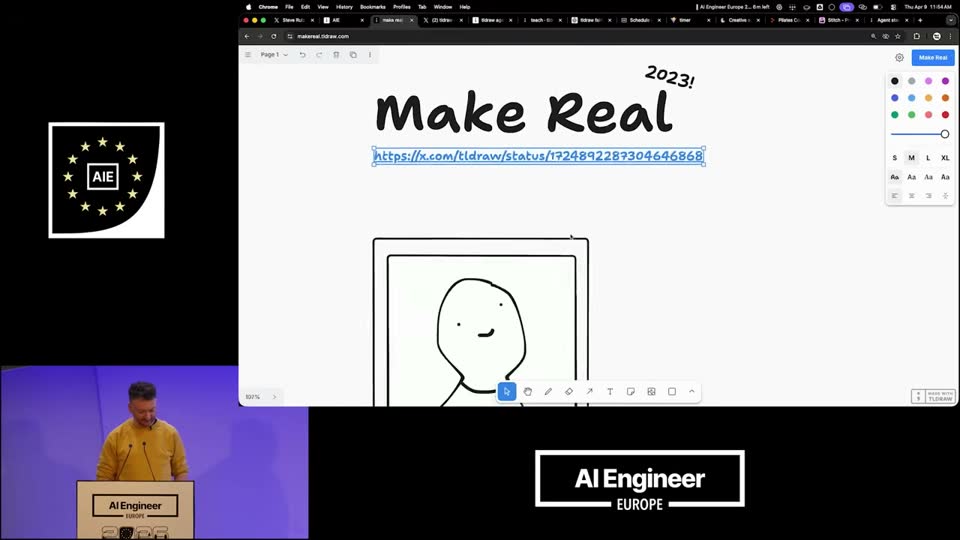Viewport: 960px width, 540px height.
Task: Select the third (serif) font option
Action: [928, 177]
